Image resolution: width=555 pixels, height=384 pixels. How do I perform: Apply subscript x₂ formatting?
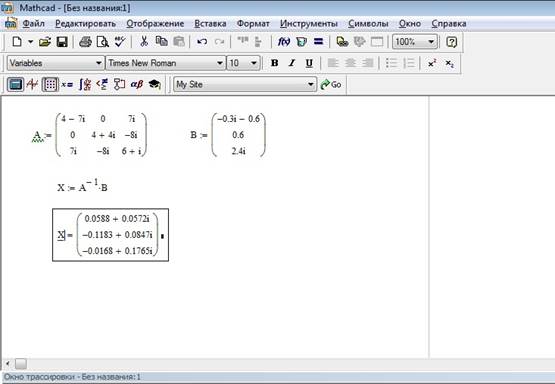click(x=450, y=63)
